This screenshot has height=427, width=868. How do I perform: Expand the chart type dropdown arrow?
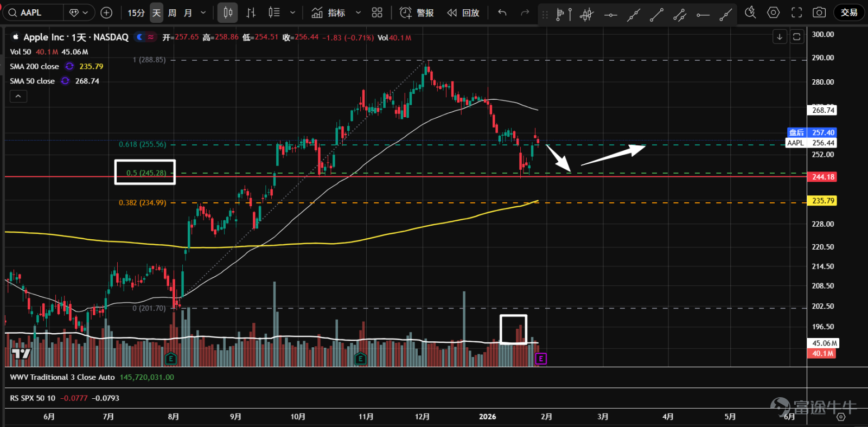pos(293,12)
